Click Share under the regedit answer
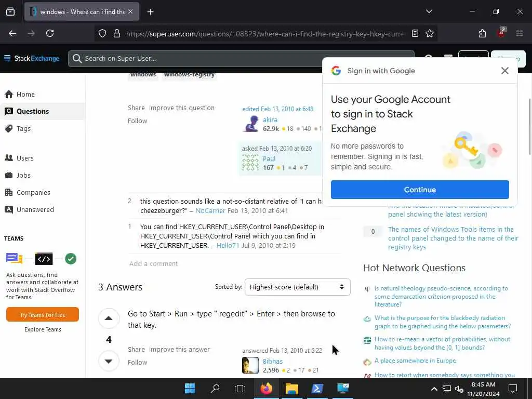 click(x=136, y=350)
